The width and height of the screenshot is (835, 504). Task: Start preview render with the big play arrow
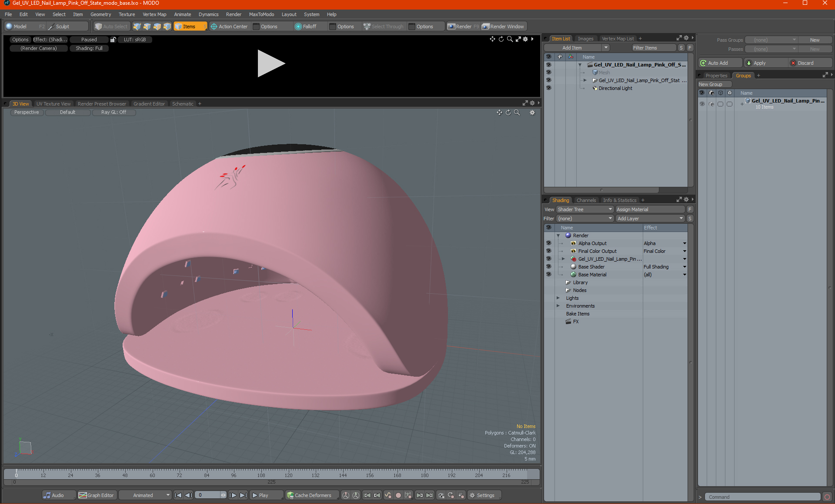click(271, 63)
